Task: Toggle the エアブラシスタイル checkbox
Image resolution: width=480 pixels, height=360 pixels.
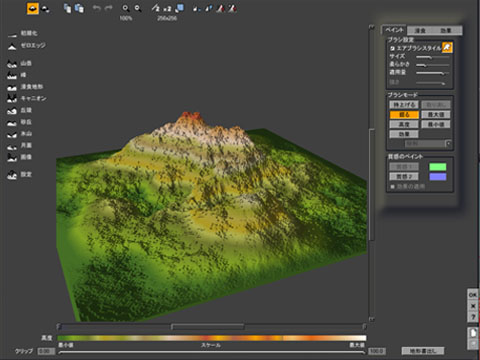Action: coord(392,48)
